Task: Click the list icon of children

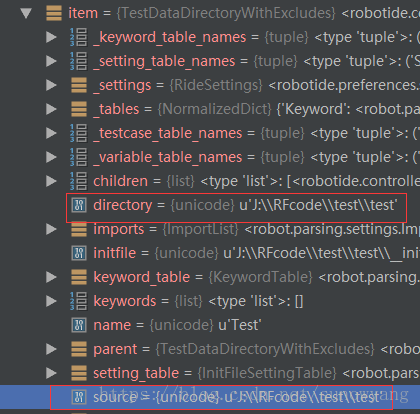Action: point(79,181)
